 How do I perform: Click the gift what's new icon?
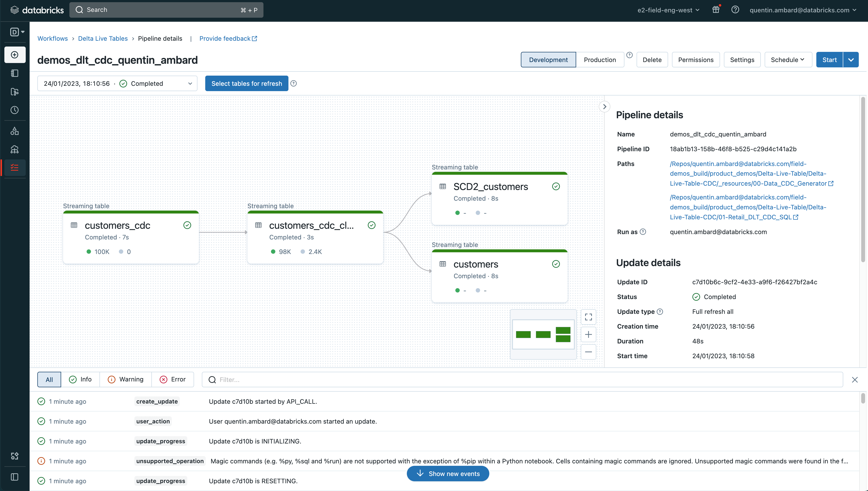tap(716, 10)
